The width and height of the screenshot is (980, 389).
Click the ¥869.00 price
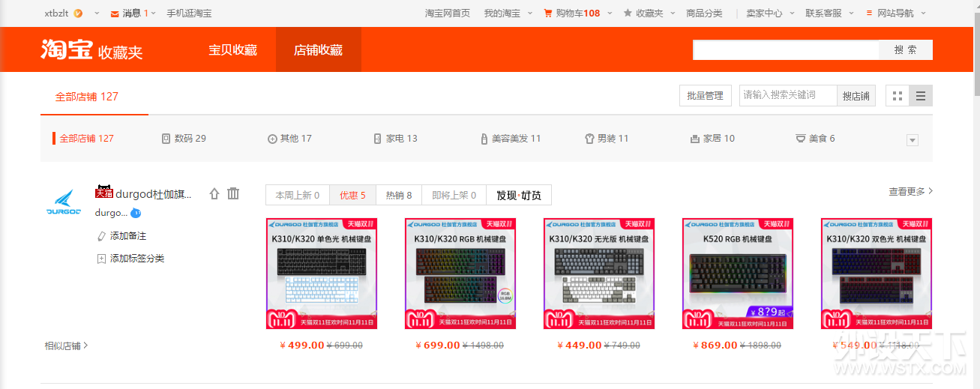(x=715, y=346)
